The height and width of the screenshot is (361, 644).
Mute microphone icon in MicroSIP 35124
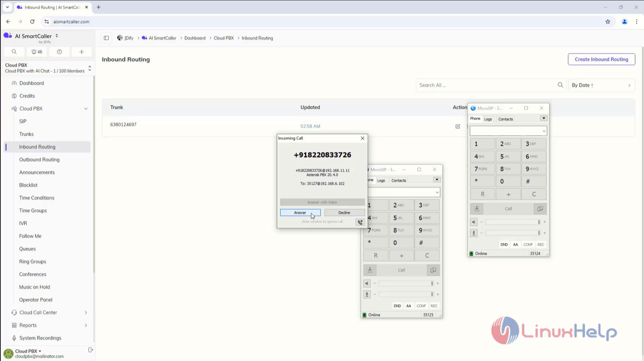click(x=474, y=233)
